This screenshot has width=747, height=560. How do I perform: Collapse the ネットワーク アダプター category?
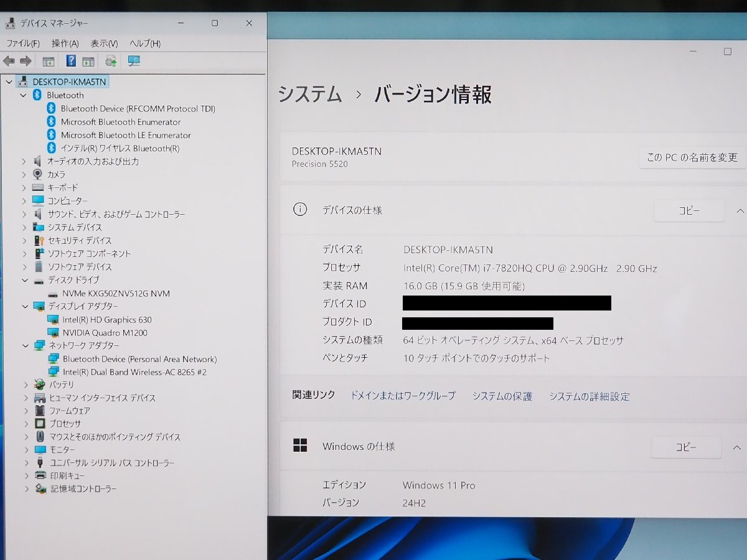(25, 345)
